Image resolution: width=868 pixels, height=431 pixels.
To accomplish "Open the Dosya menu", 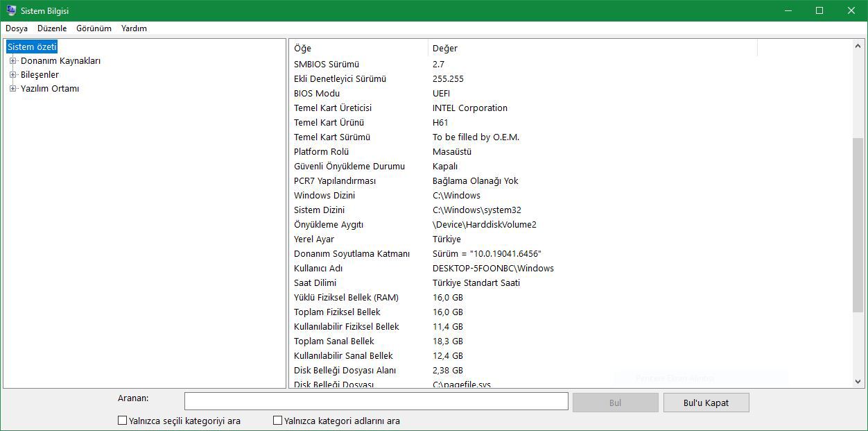I will point(17,28).
